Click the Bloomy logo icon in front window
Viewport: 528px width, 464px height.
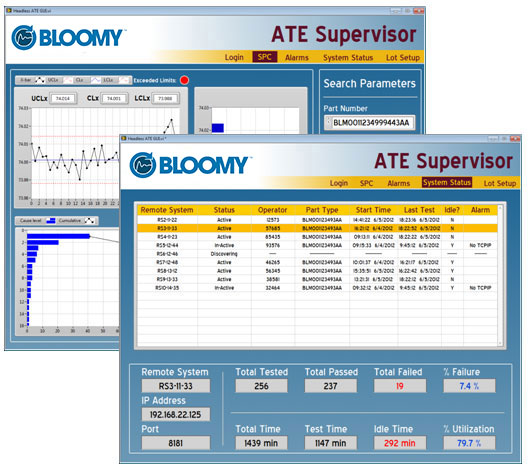[143, 165]
